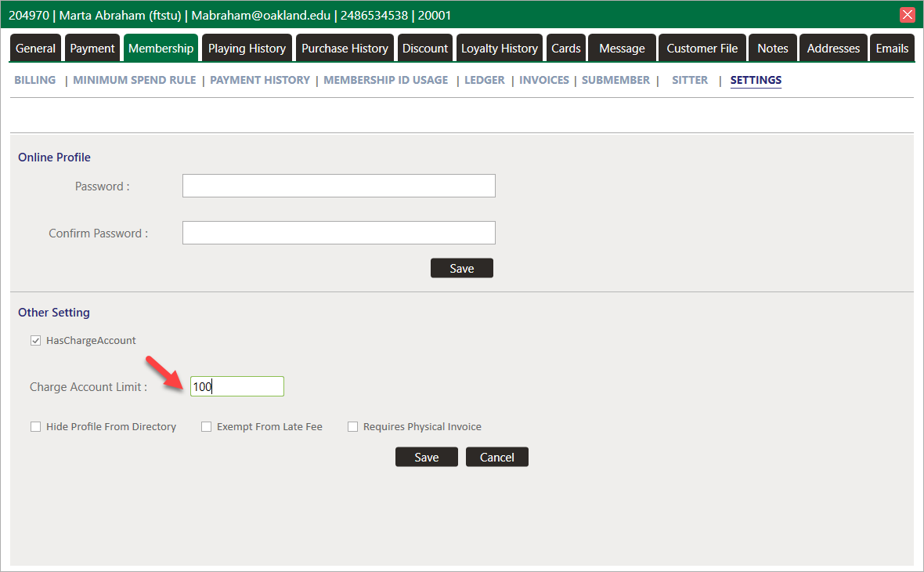
Task: Go to the Purchase History tab
Action: (x=345, y=49)
